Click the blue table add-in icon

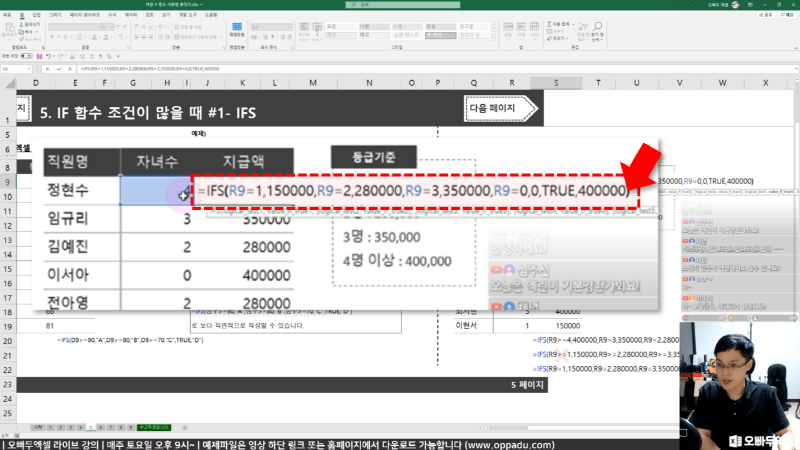coord(237,27)
